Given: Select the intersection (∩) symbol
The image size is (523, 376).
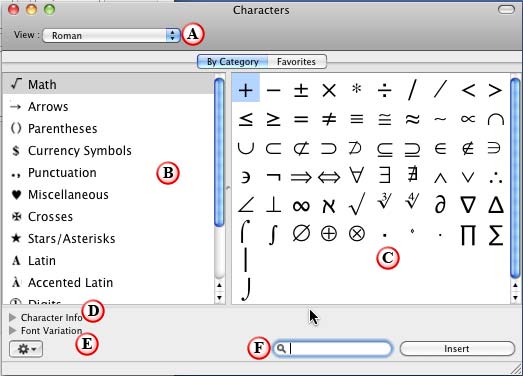Looking at the screenshot, I should [496, 119].
